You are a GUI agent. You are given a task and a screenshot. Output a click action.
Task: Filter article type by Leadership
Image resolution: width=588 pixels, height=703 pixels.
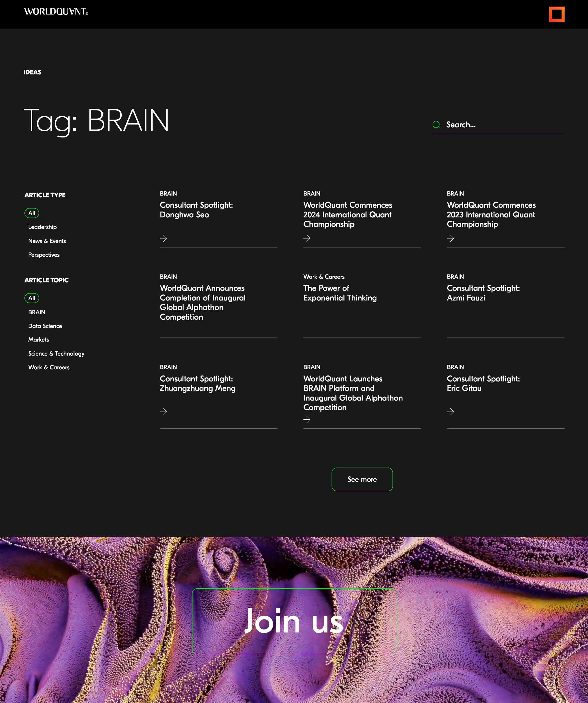[x=43, y=227]
